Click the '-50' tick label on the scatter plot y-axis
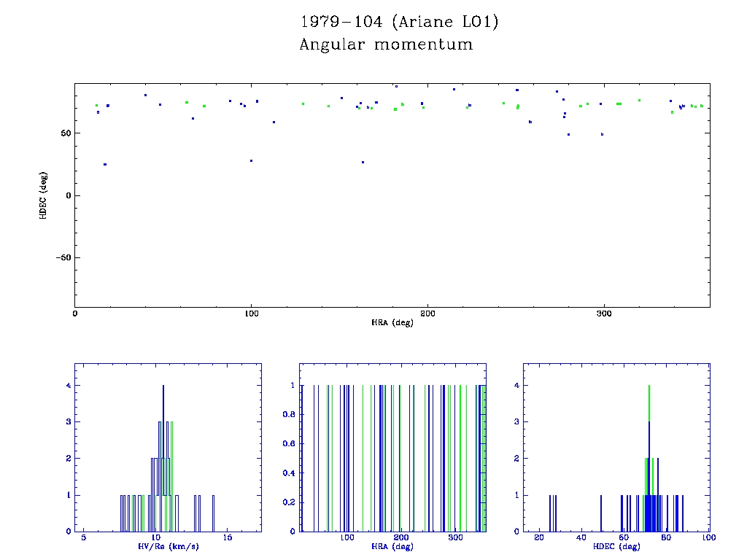The image size is (747, 560). [63, 257]
